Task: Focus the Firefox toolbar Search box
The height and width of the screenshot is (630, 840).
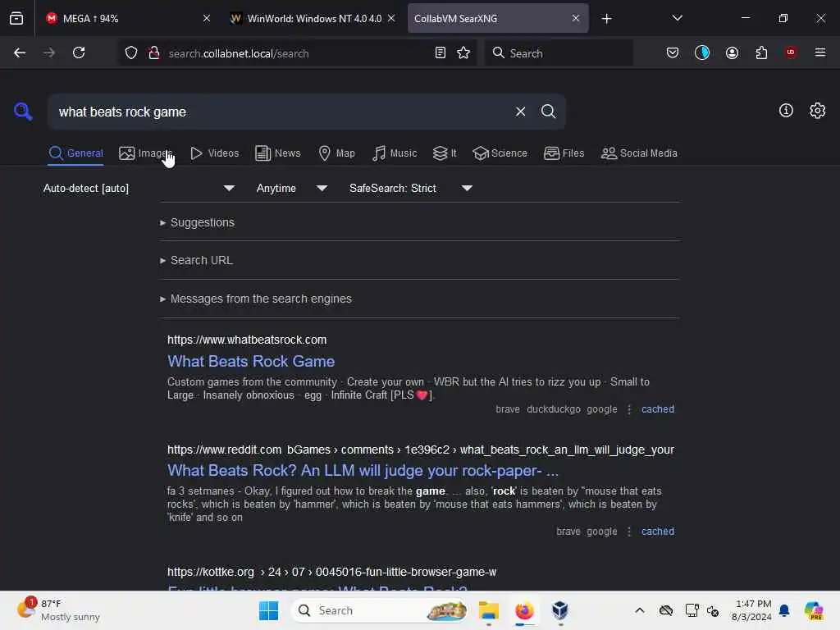Action: click(x=559, y=53)
